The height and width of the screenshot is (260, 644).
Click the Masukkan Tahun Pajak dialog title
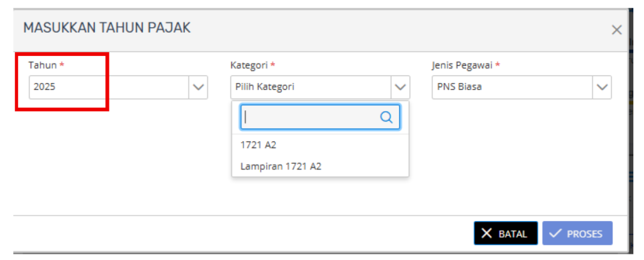[x=107, y=28]
